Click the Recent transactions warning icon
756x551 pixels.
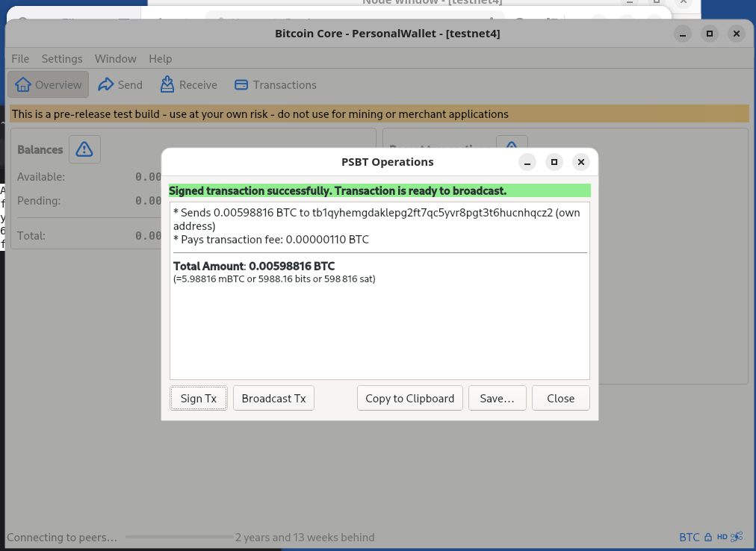(512, 145)
